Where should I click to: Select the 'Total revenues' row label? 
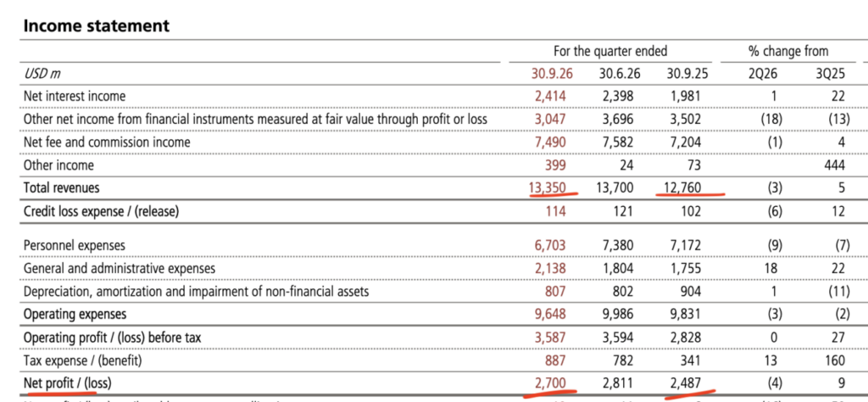(61, 187)
